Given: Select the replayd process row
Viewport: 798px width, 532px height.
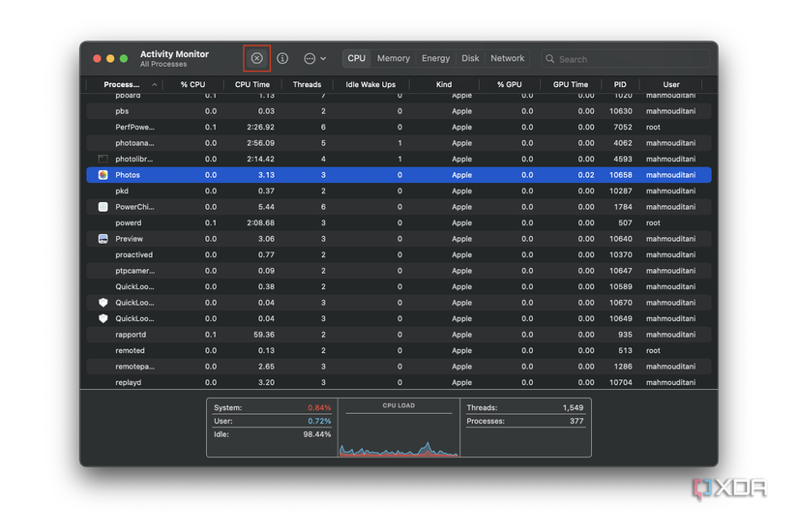Looking at the screenshot, I should (399, 382).
